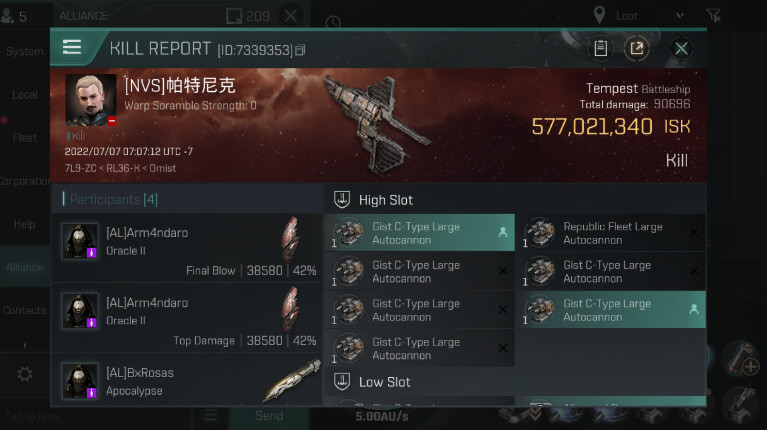Tap the chat text input field
The height and width of the screenshot is (430, 767).
click(95, 416)
